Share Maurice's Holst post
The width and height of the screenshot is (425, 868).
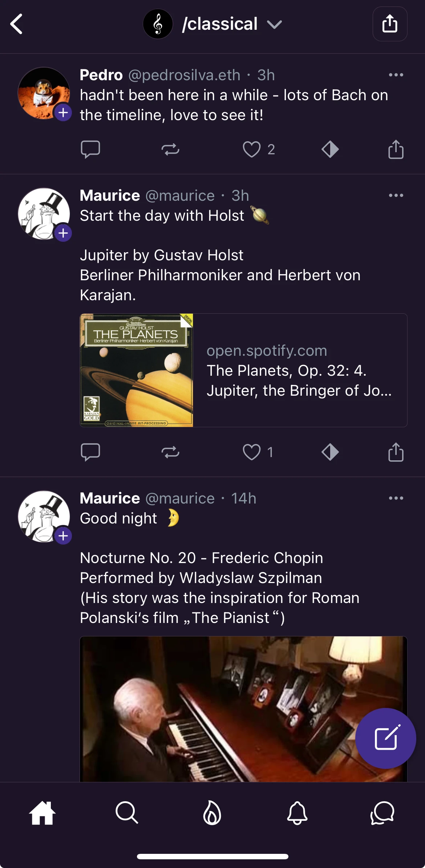396,452
